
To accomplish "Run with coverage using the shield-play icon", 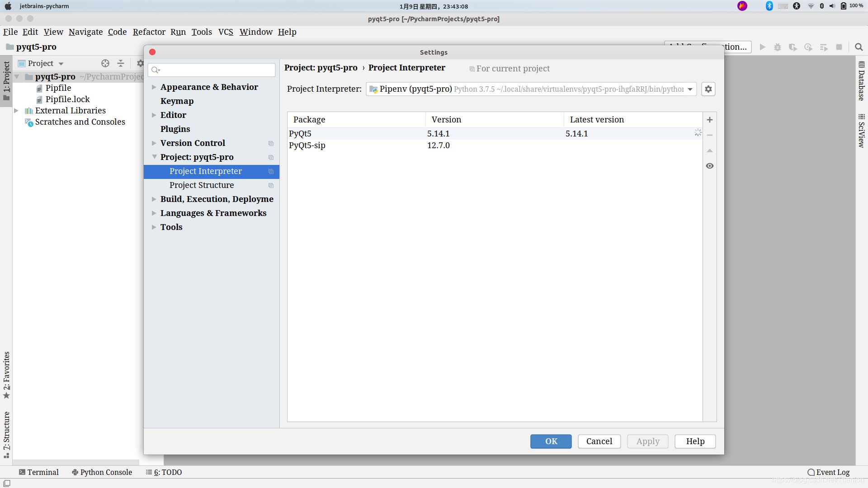I will pyautogui.click(x=793, y=47).
